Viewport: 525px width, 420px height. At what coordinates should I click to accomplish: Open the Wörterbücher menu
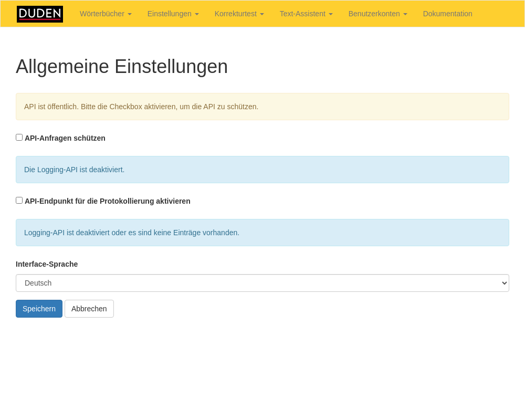pos(106,14)
